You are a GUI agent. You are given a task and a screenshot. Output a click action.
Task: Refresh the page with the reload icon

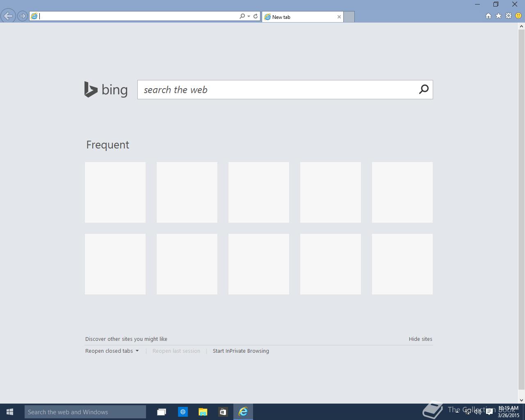pyautogui.click(x=256, y=16)
